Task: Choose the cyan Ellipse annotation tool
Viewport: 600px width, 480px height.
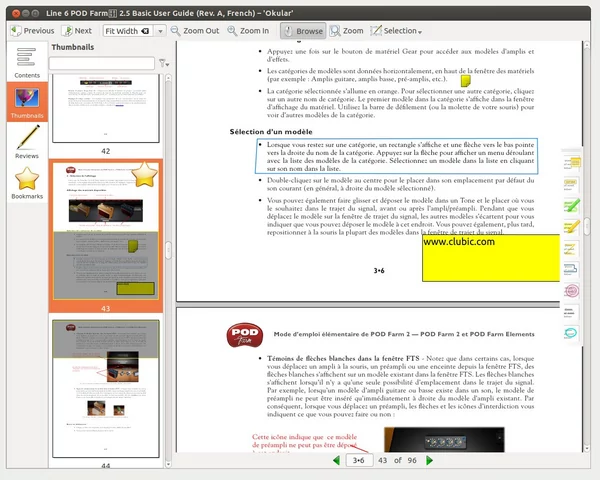Action: point(572,333)
